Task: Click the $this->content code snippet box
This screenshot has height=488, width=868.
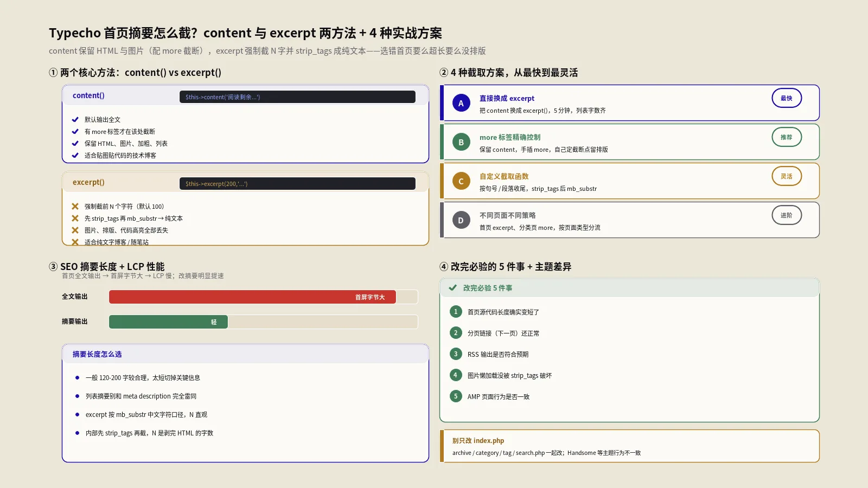Action: [x=297, y=97]
